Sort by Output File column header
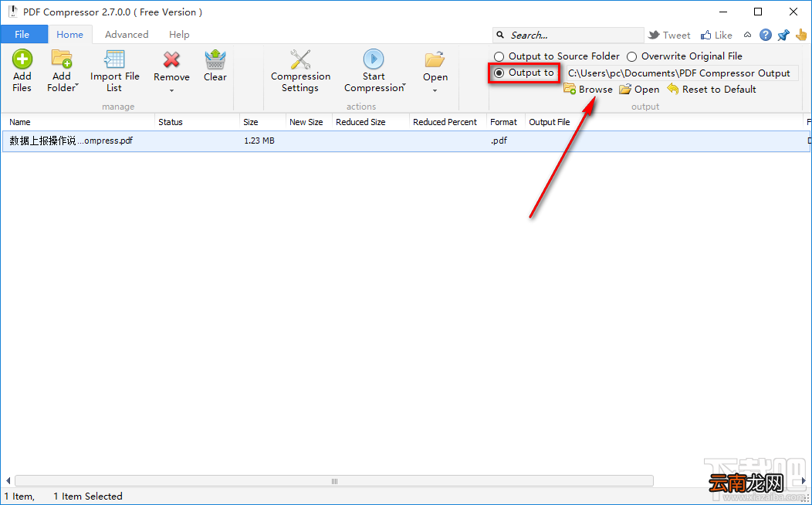The height and width of the screenshot is (505, 812). click(664, 122)
